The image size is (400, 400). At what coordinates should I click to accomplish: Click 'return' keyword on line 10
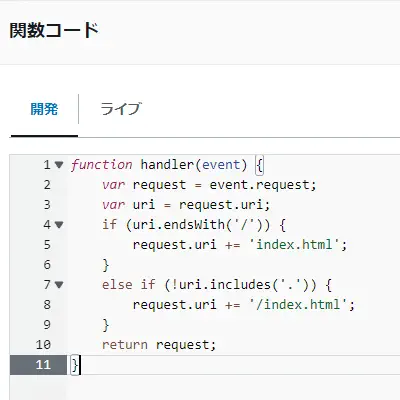coord(125,345)
